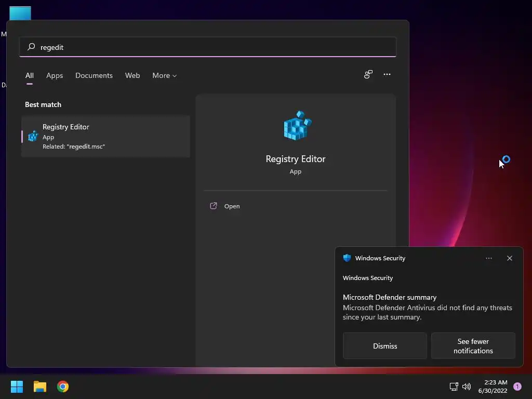Screen dimensions: 532x399
Task: Switch to the Web search tab
Action: pos(132,75)
